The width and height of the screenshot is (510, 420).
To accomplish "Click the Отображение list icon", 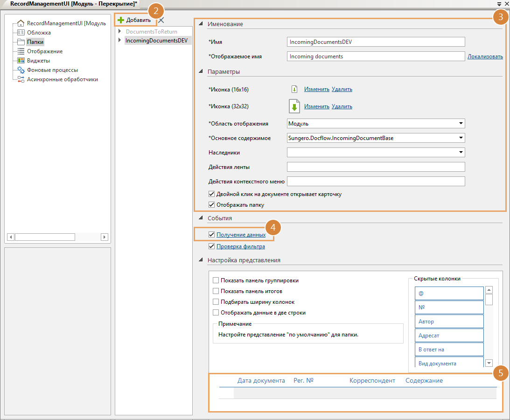I will click(21, 51).
